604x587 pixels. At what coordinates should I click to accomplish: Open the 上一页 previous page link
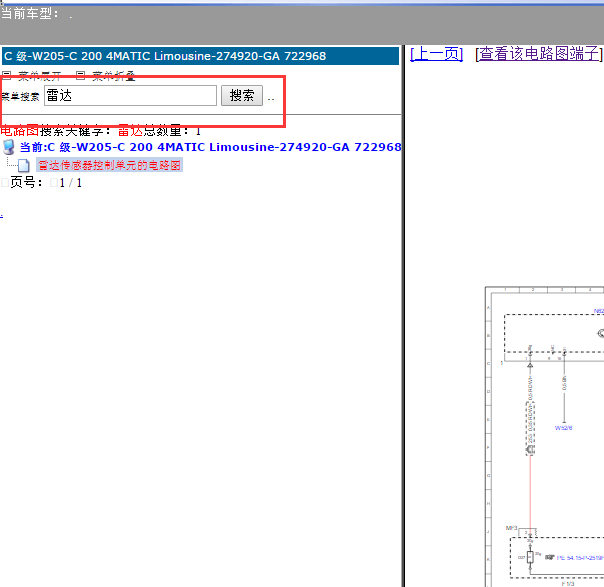coord(436,54)
